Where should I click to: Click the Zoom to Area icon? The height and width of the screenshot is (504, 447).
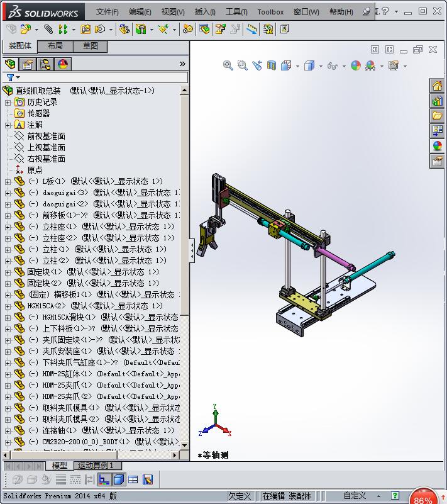(x=242, y=65)
